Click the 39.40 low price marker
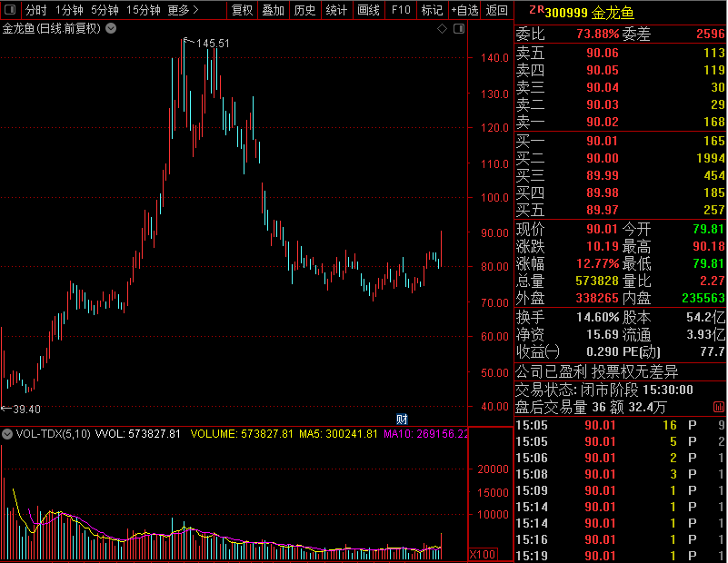 (25, 409)
